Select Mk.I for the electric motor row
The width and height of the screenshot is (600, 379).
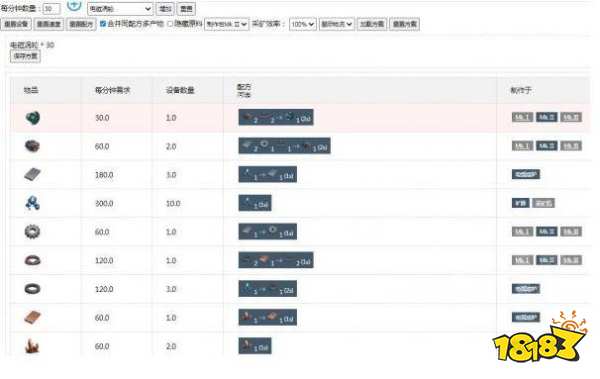coord(522,146)
